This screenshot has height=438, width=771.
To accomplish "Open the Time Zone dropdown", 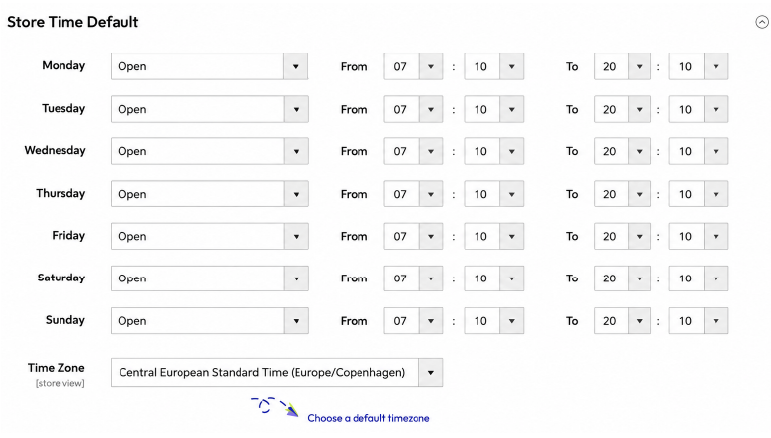I will point(277,372).
